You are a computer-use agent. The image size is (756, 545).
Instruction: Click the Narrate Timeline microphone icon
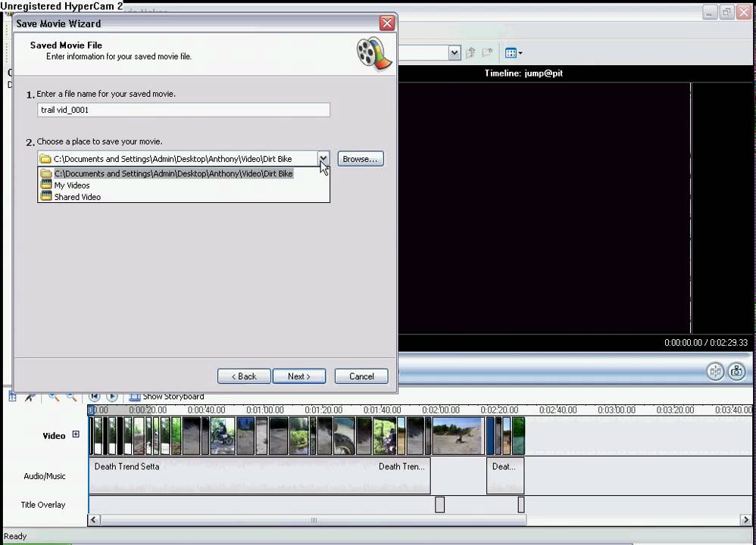point(30,397)
